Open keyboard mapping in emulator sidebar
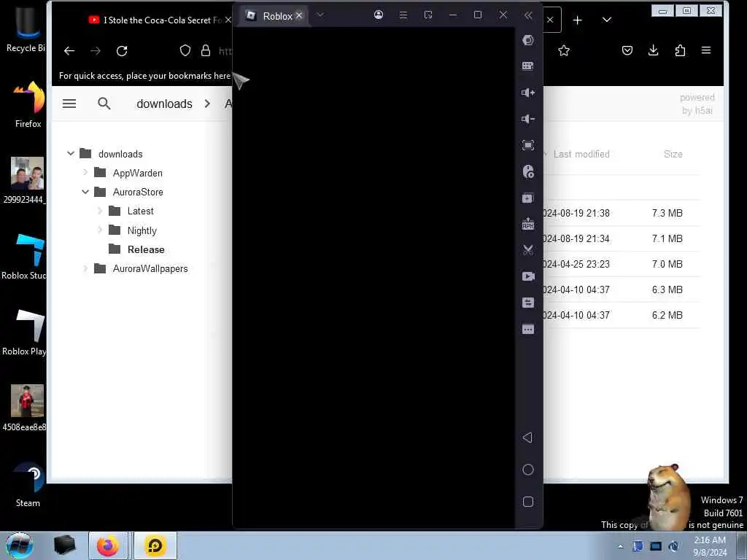 [x=528, y=66]
